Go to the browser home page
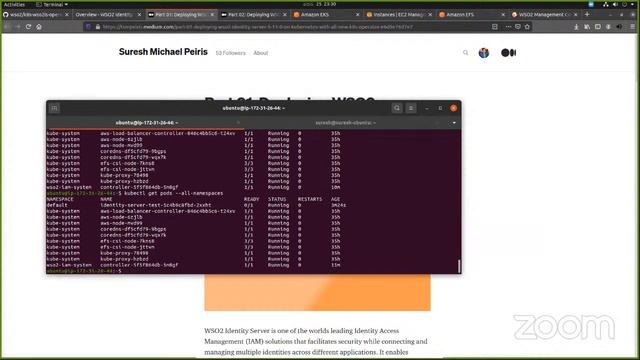 point(39,27)
